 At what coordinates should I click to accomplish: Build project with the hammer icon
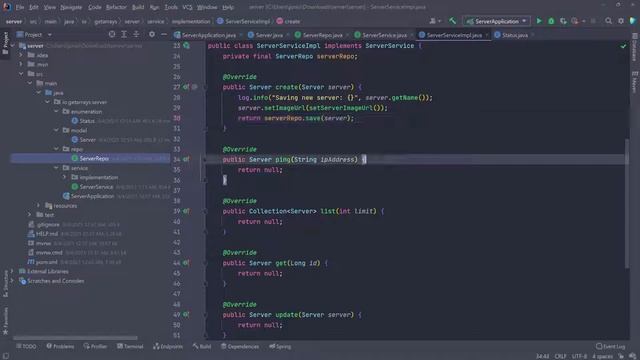452,21
